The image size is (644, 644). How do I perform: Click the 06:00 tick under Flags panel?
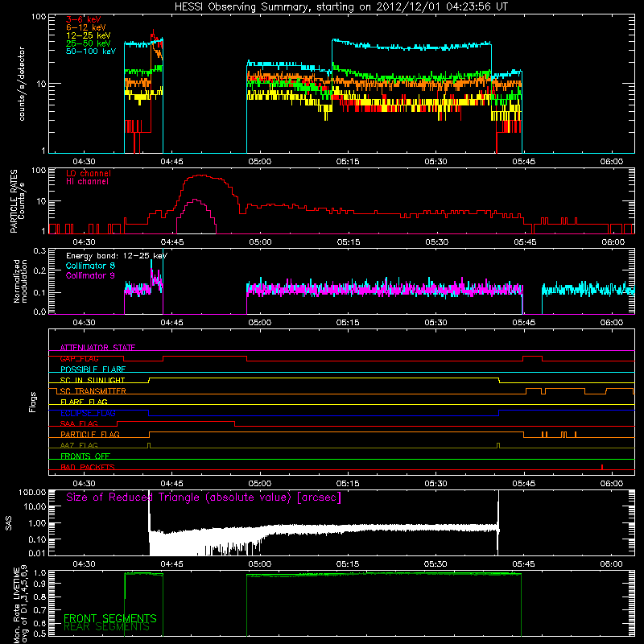(612, 484)
